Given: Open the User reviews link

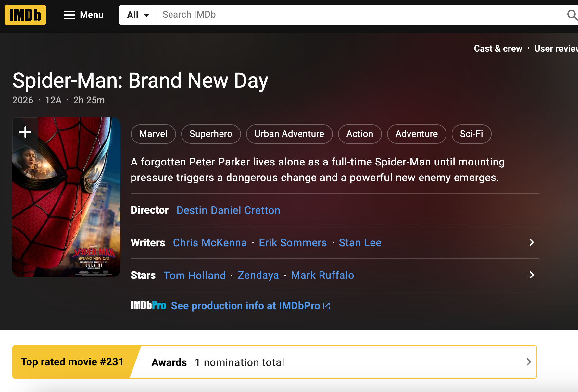Looking at the screenshot, I should (556, 49).
